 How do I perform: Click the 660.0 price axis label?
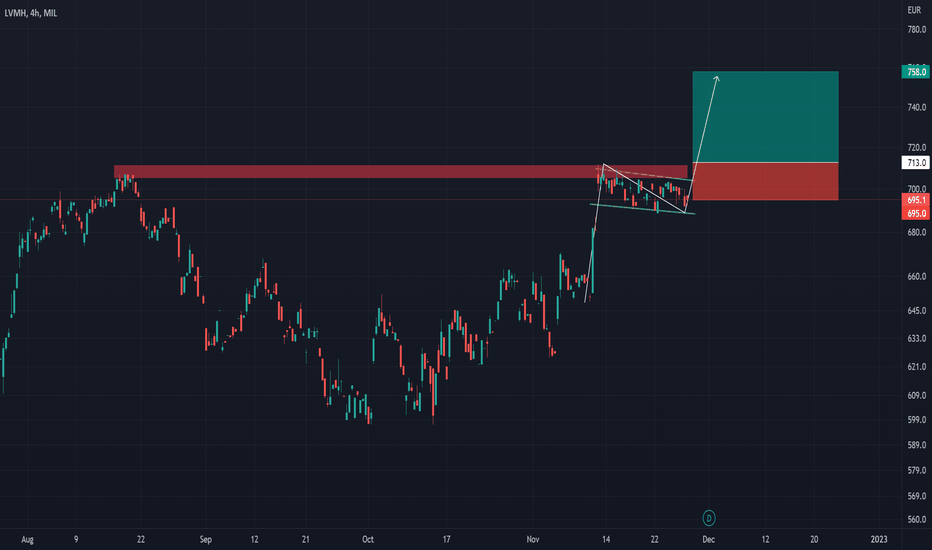[917, 276]
